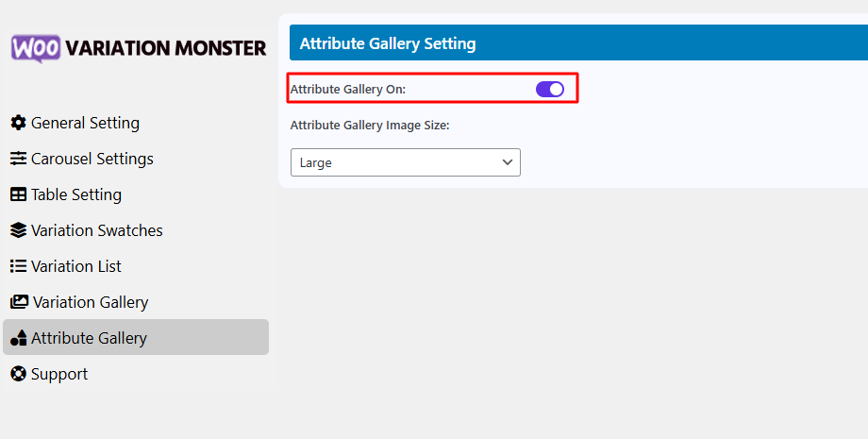Click the Table Setting grid icon

pyautogui.click(x=18, y=194)
